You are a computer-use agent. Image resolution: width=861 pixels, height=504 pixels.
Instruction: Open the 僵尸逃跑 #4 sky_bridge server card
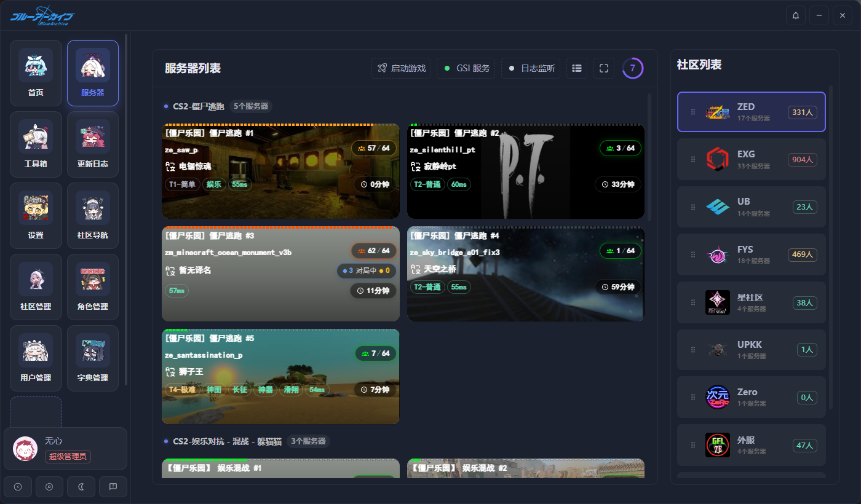click(x=526, y=274)
